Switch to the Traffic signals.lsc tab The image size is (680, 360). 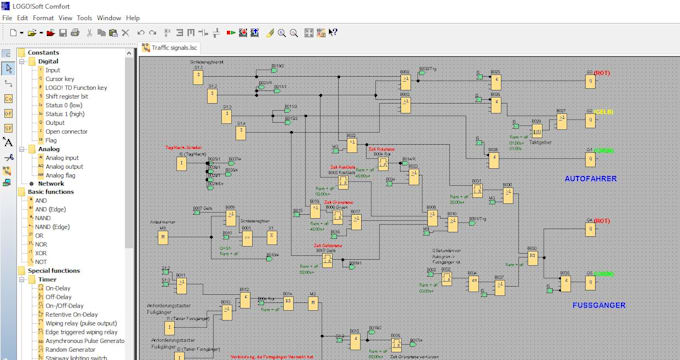coord(170,48)
